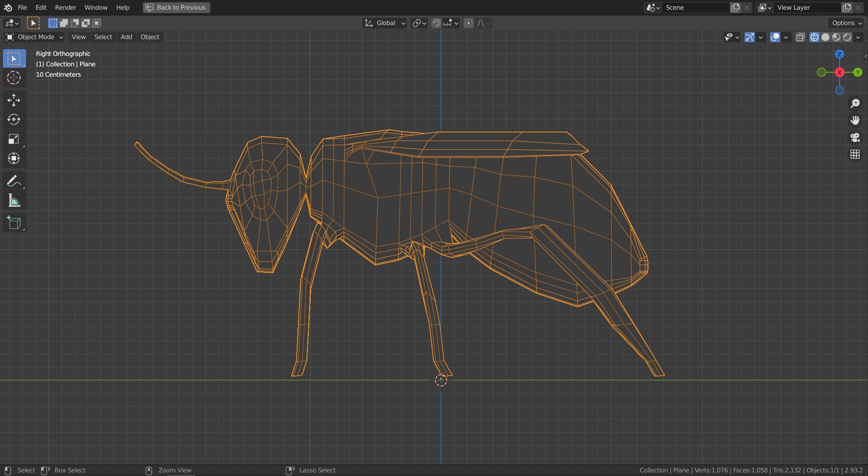Switch to Material Preview shading
The image size is (868, 476).
click(836, 37)
